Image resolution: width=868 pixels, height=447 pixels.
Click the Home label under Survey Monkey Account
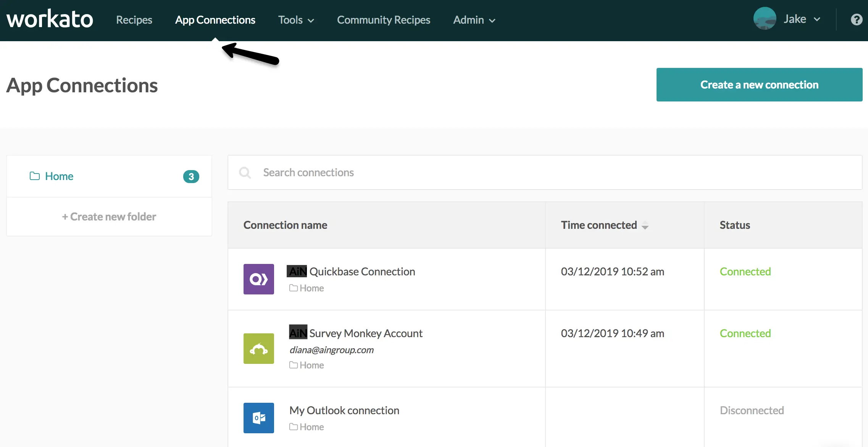coord(312,365)
